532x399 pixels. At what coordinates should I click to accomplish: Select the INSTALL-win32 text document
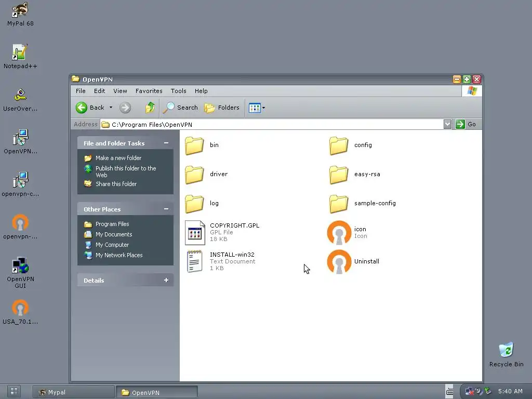click(x=220, y=261)
